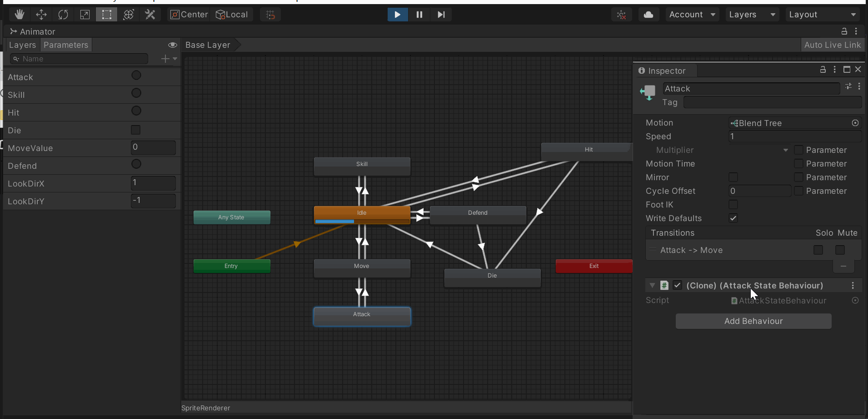The width and height of the screenshot is (868, 419).
Task: Select the Rect tool
Action: click(x=106, y=15)
